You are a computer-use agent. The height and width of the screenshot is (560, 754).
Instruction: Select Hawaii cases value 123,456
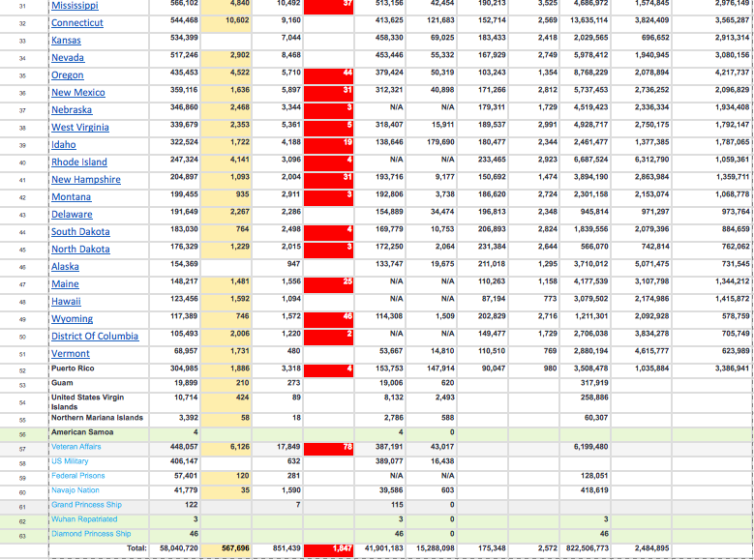pyautogui.click(x=184, y=299)
